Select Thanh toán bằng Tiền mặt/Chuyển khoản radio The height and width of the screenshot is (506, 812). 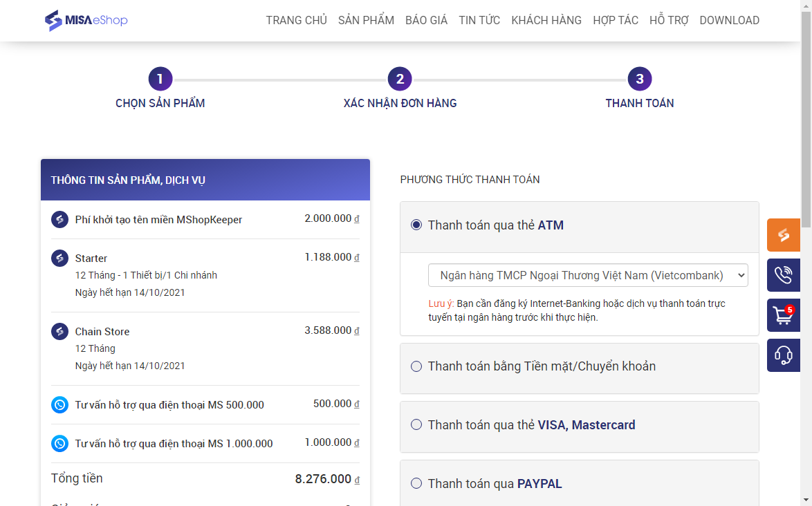pos(416,366)
